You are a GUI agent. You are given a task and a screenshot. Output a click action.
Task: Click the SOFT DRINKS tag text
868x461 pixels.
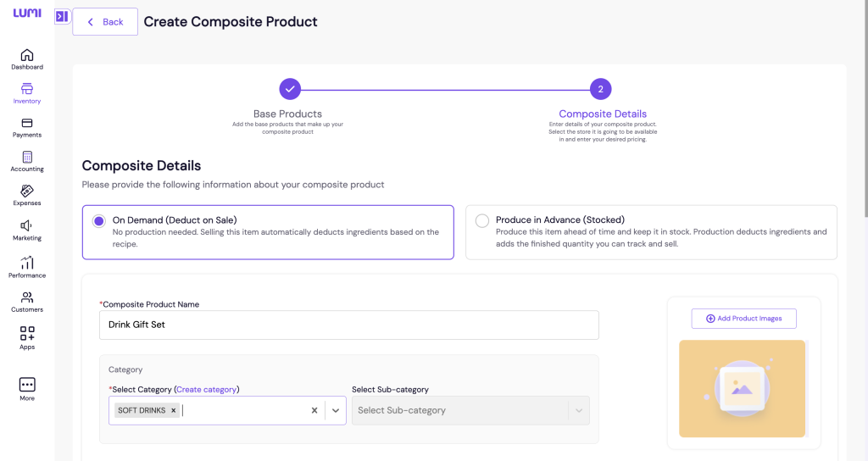142,411
